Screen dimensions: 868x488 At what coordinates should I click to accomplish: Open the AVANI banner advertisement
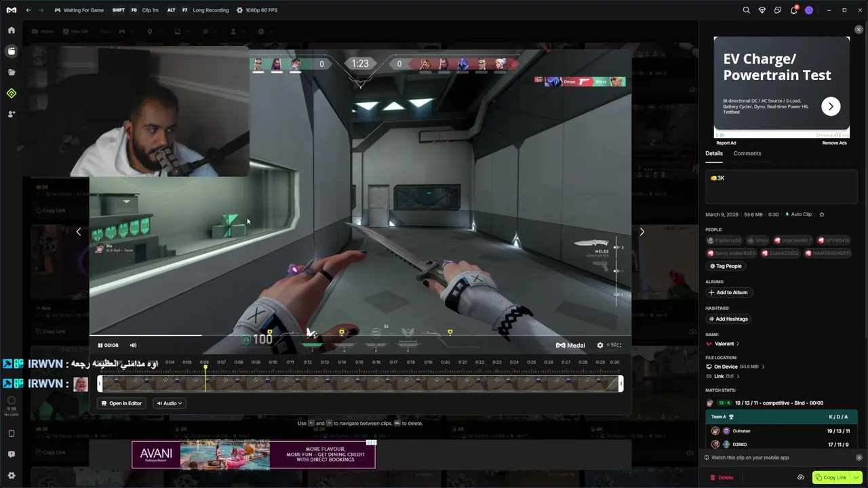click(x=253, y=455)
